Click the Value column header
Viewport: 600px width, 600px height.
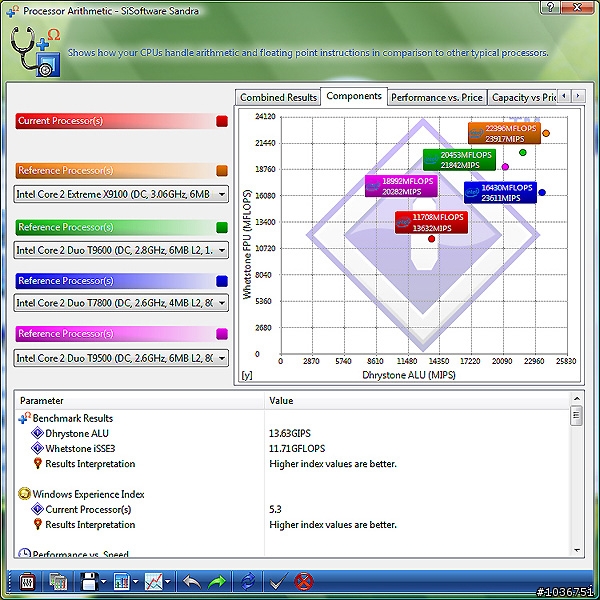[417, 401]
